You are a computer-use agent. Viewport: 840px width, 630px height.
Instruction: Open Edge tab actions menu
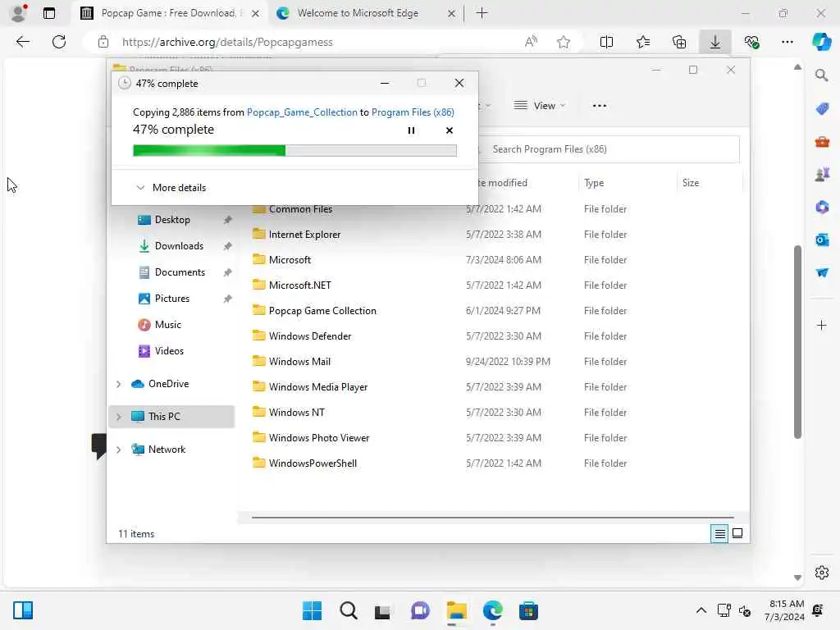(48, 13)
